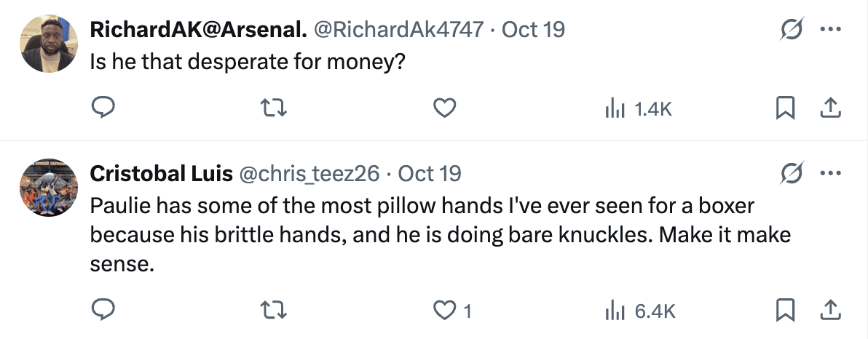Share RichardAK's tweet
The image size is (868, 339).
pos(831,109)
